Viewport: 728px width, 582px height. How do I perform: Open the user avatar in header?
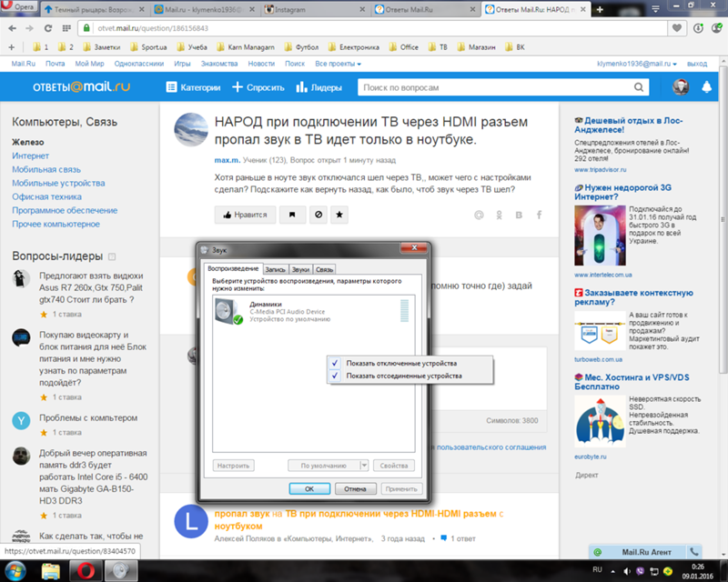681,87
